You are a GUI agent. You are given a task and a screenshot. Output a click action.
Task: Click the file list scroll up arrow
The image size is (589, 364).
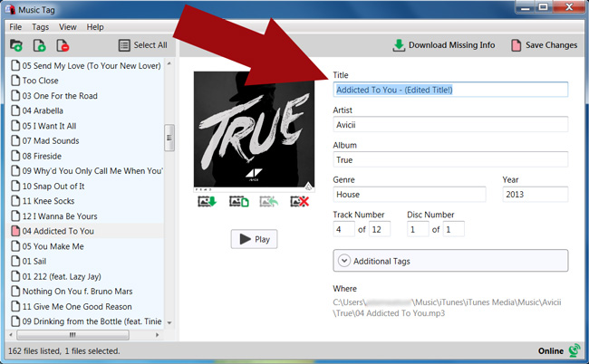(x=169, y=63)
